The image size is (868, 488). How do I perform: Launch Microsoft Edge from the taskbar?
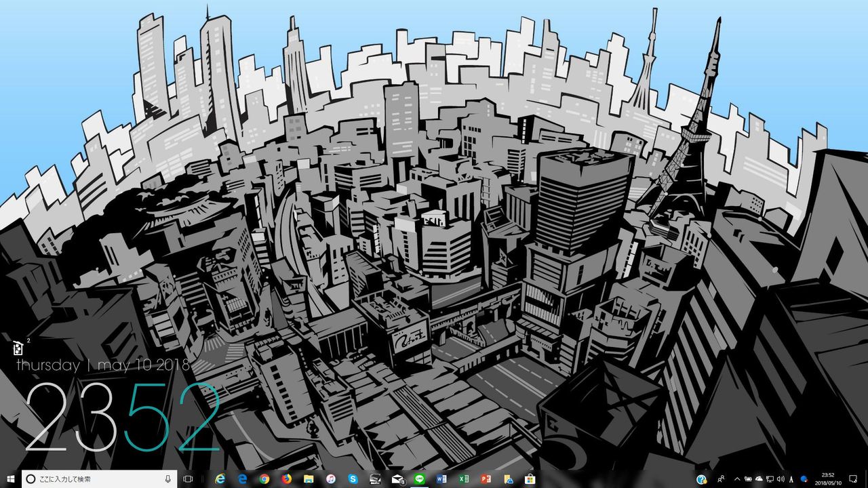click(242, 479)
